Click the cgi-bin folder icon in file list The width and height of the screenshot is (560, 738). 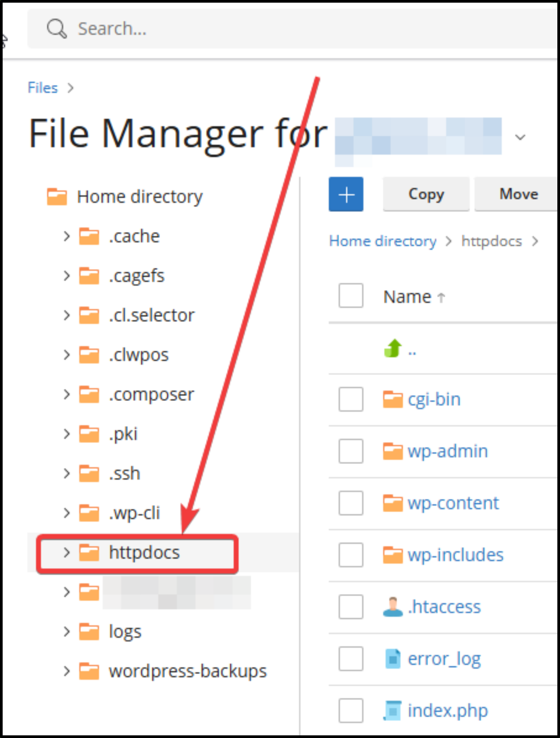coord(393,399)
